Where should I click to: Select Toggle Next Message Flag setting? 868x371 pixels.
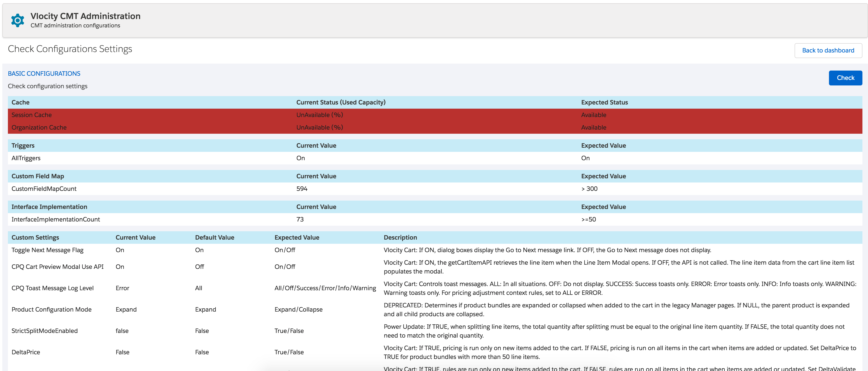tap(47, 250)
